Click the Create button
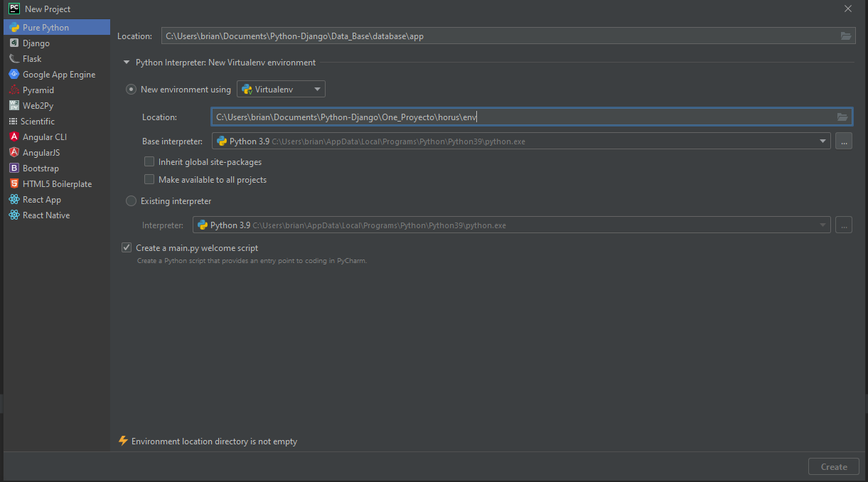The image size is (868, 482). (x=834, y=467)
